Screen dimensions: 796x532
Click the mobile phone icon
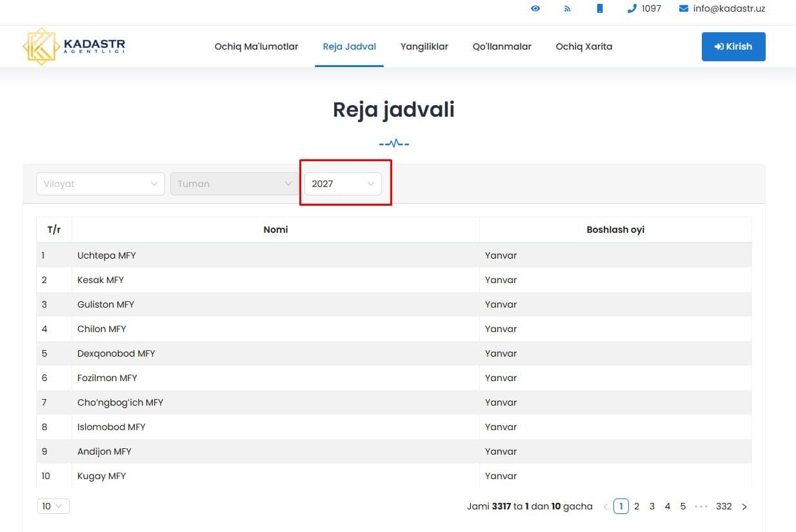tap(600, 9)
